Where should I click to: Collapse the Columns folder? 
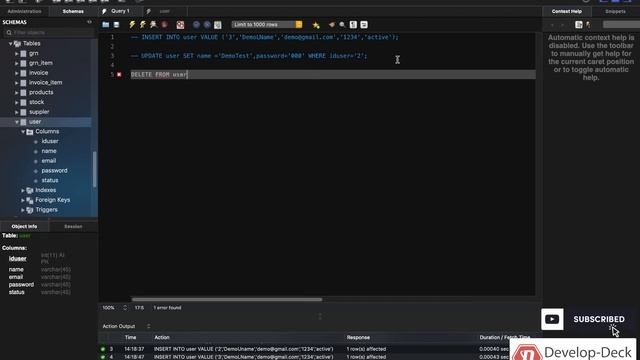[23, 132]
